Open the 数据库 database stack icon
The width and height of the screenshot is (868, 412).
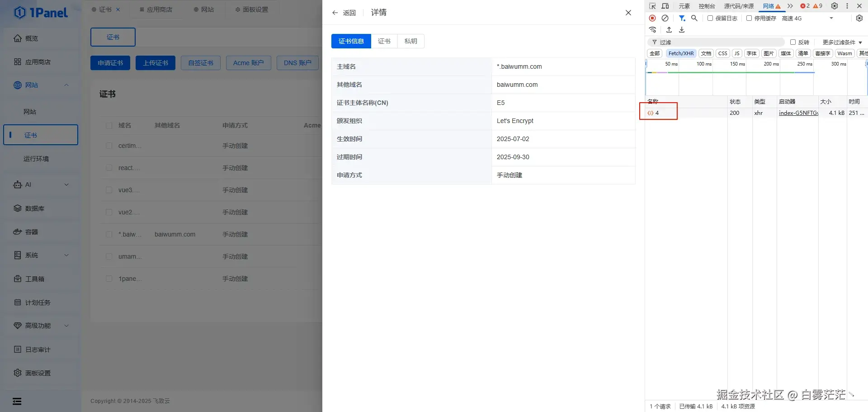click(x=18, y=208)
